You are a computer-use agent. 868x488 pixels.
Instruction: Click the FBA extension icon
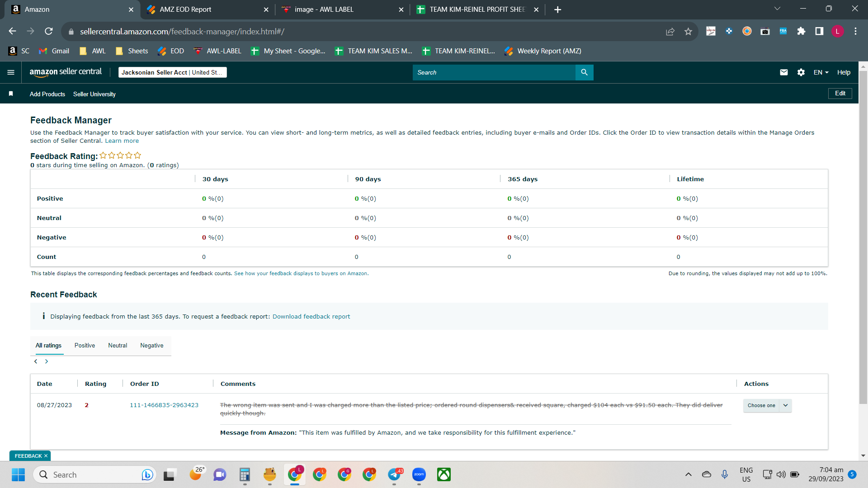tap(783, 31)
